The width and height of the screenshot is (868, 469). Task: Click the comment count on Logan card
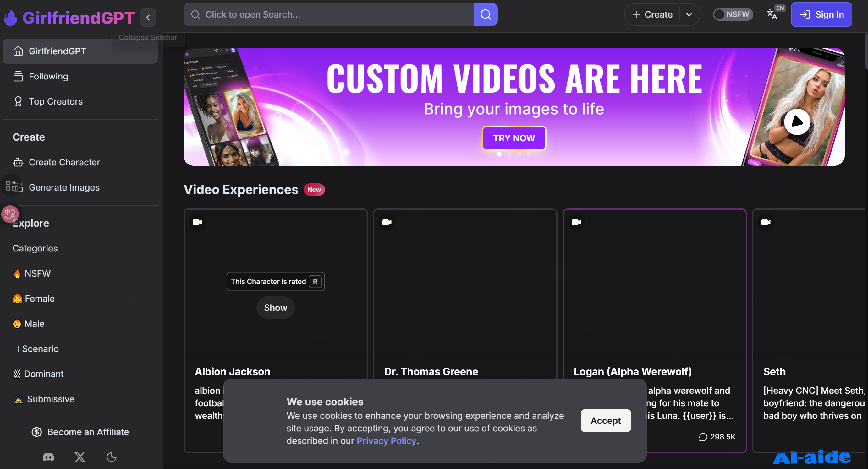[717, 437]
